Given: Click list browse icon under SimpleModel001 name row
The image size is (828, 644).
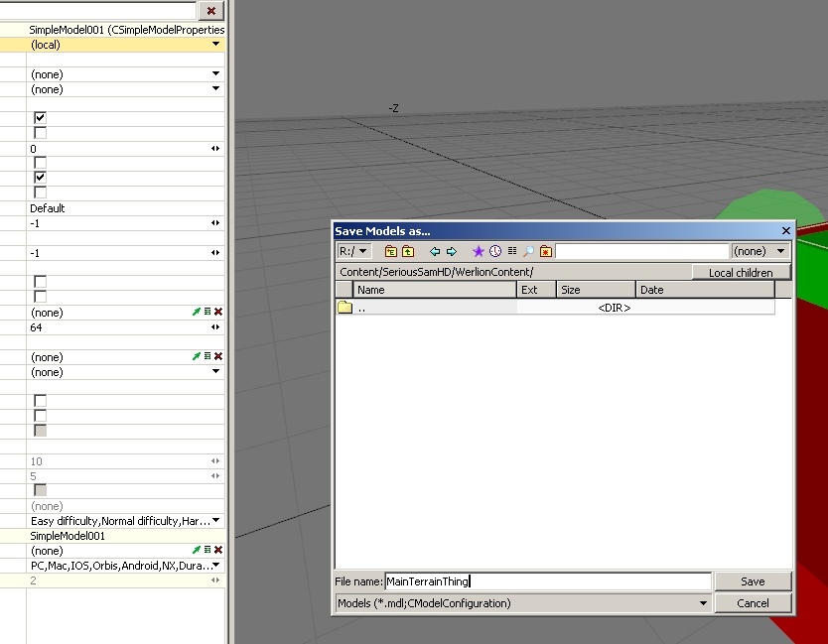Looking at the screenshot, I should tap(207, 550).
